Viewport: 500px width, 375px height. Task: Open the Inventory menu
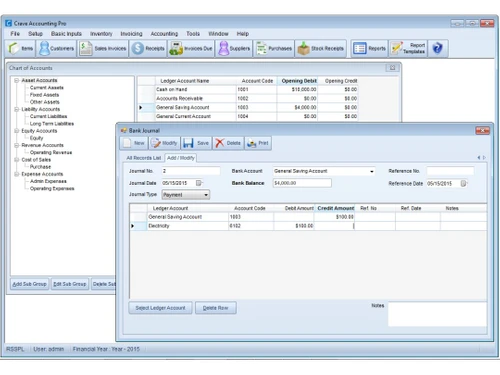101,34
